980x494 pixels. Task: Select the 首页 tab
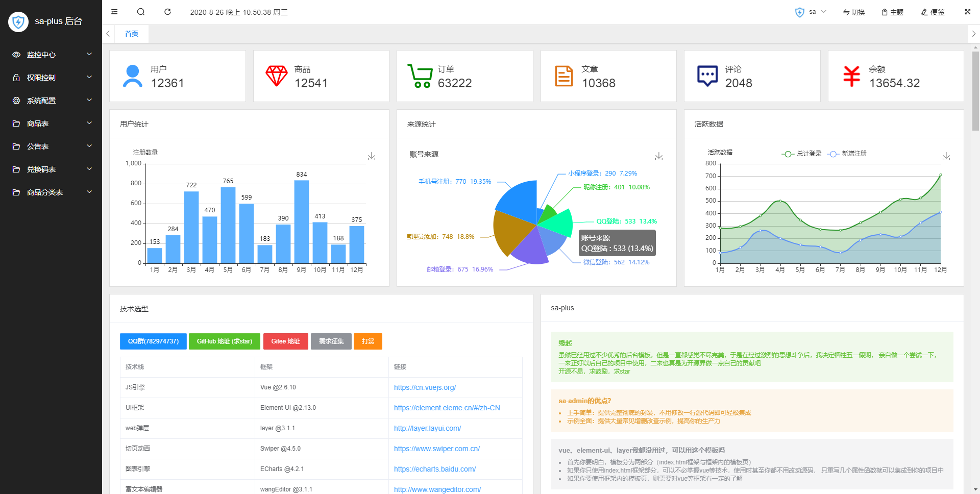(132, 34)
